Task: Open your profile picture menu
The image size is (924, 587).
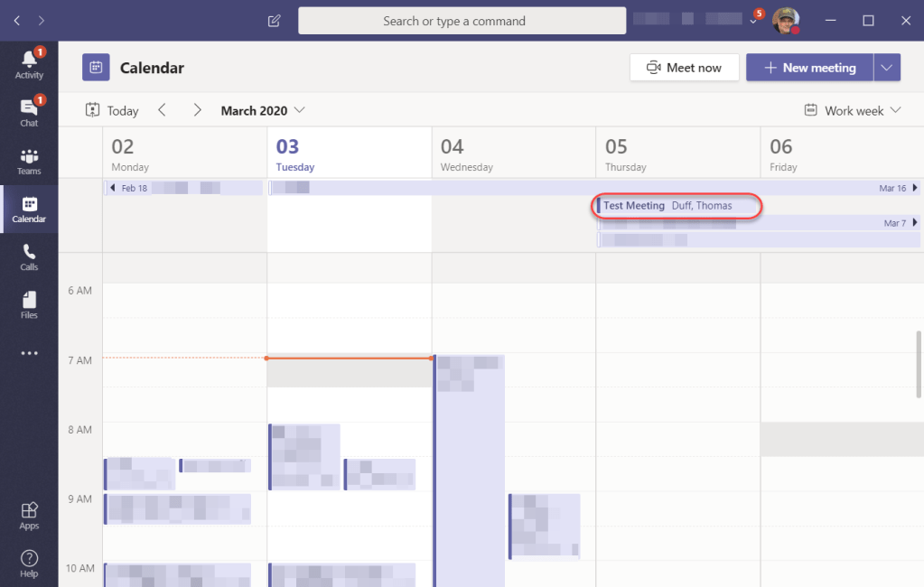Action: (x=785, y=20)
